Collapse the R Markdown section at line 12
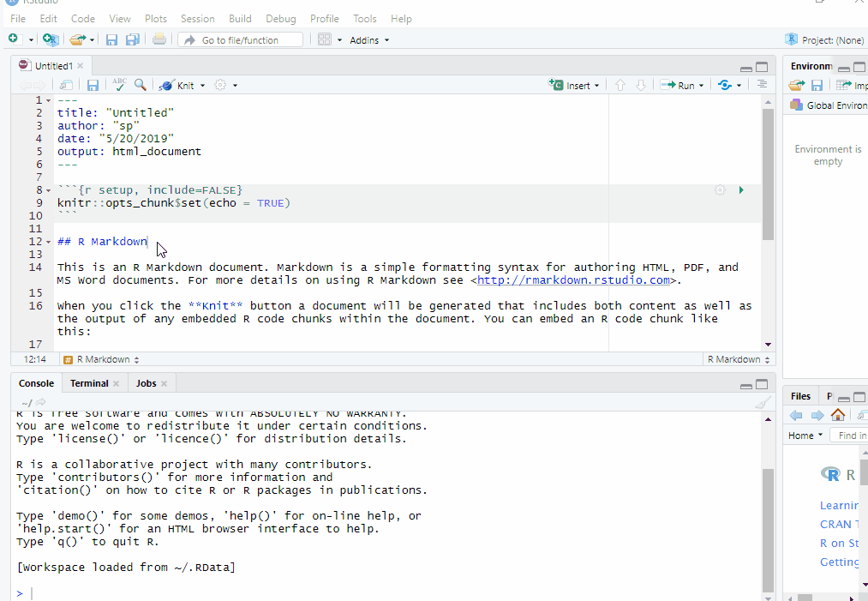 (x=49, y=242)
